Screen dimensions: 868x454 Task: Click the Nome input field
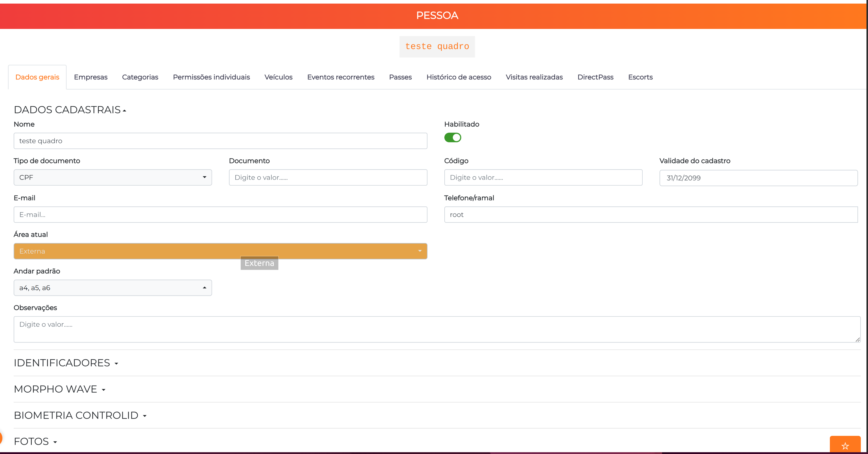220,141
